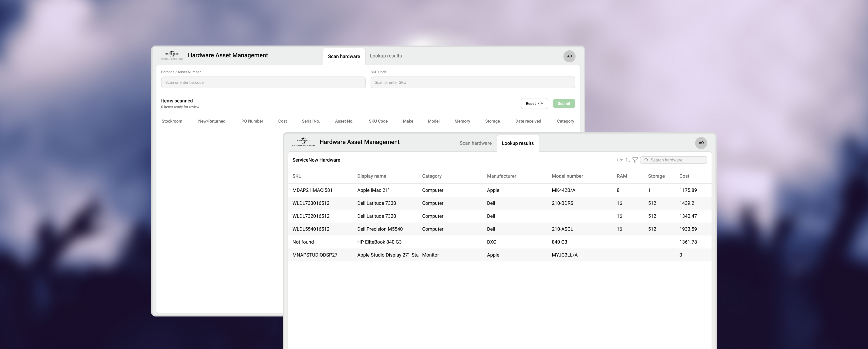Click Dell Latitude 7320 display name
This screenshot has height=349, width=868.
(376, 216)
